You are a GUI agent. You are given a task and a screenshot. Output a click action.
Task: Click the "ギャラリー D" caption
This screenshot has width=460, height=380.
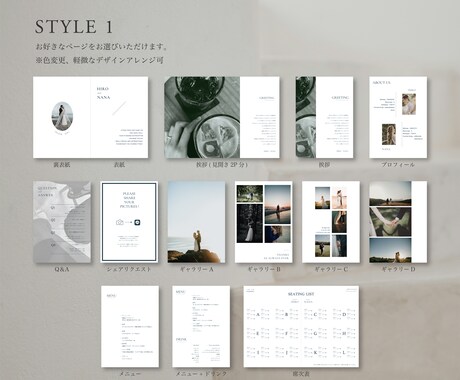(398, 269)
